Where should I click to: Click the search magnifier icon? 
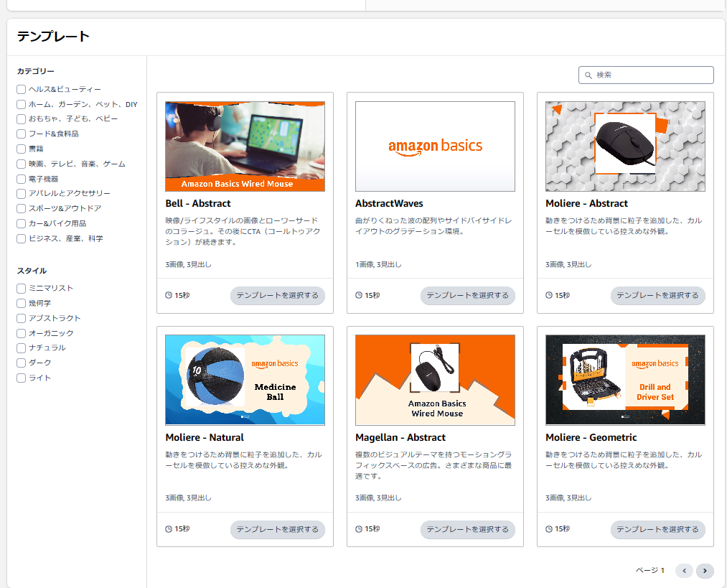click(x=588, y=75)
